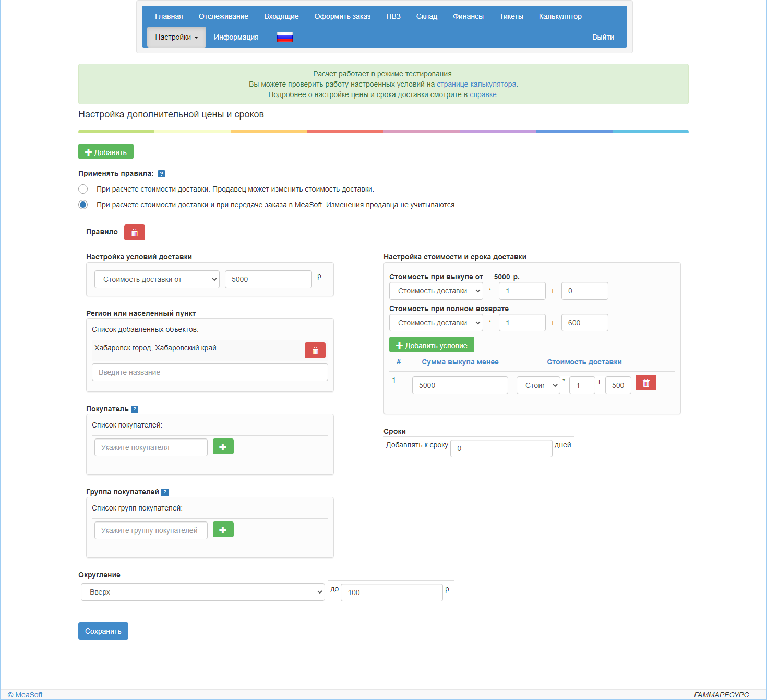Open Оформить заказ in navigation
Image resolution: width=767 pixels, height=700 pixels.
(342, 16)
